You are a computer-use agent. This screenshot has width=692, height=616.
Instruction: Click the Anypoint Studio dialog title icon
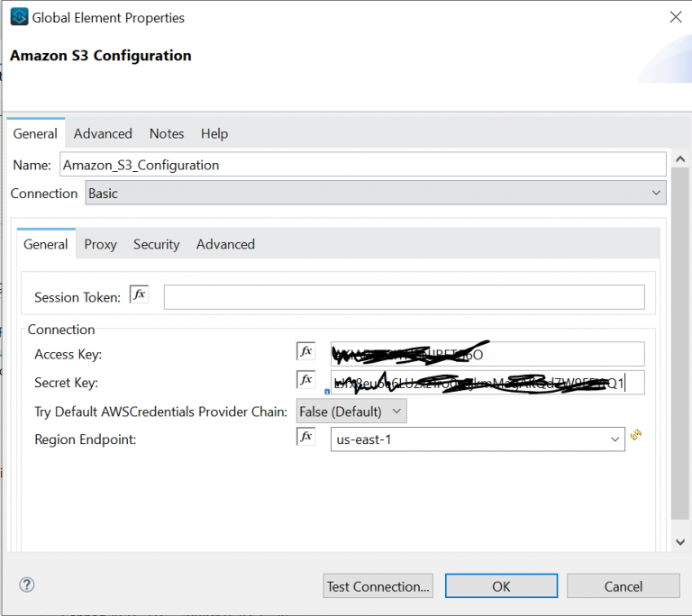pos(19,17)
